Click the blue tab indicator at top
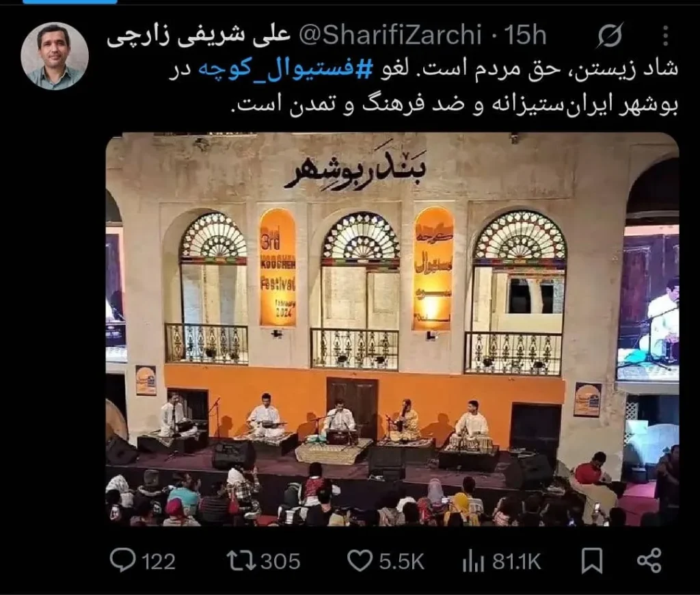The image size is (700, 595). pyautogui.click(x=70, y=2)
